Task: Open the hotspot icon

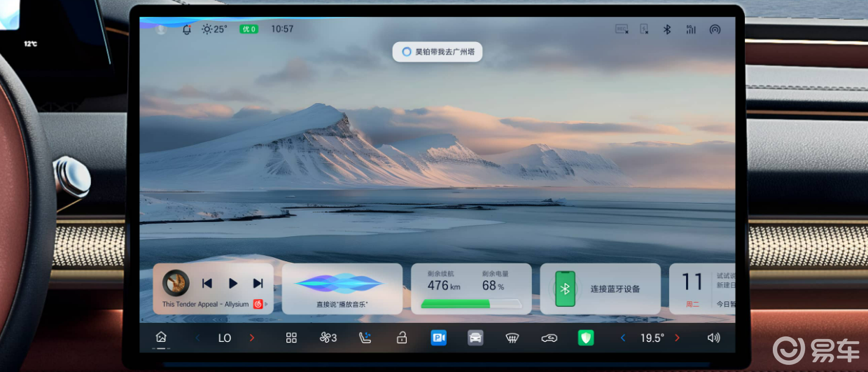Action: tap(715, 29)
